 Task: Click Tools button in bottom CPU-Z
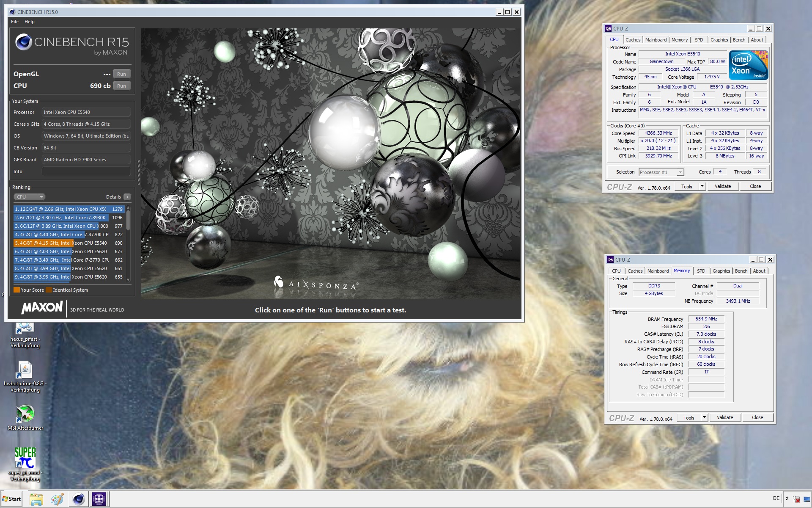(689, 418)
